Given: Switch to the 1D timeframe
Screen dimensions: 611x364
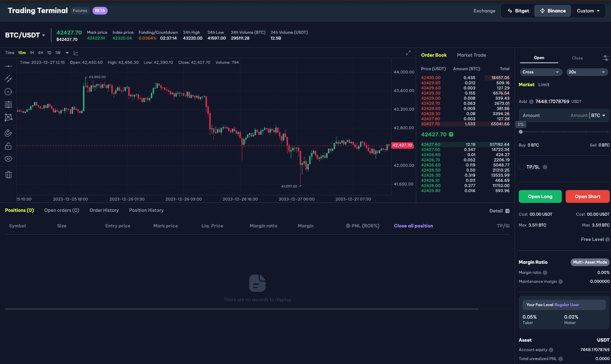Looking at the screenshot, I should point(49,53).
